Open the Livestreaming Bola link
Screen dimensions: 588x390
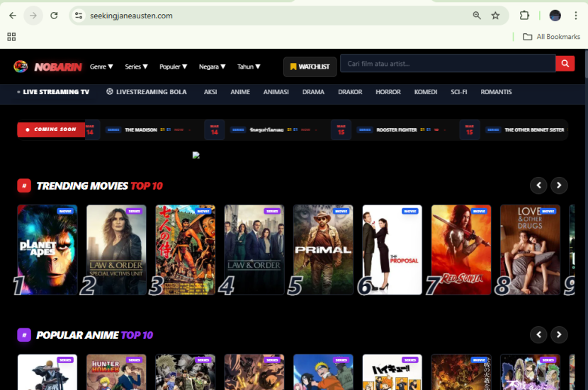(x=147, y=92)
